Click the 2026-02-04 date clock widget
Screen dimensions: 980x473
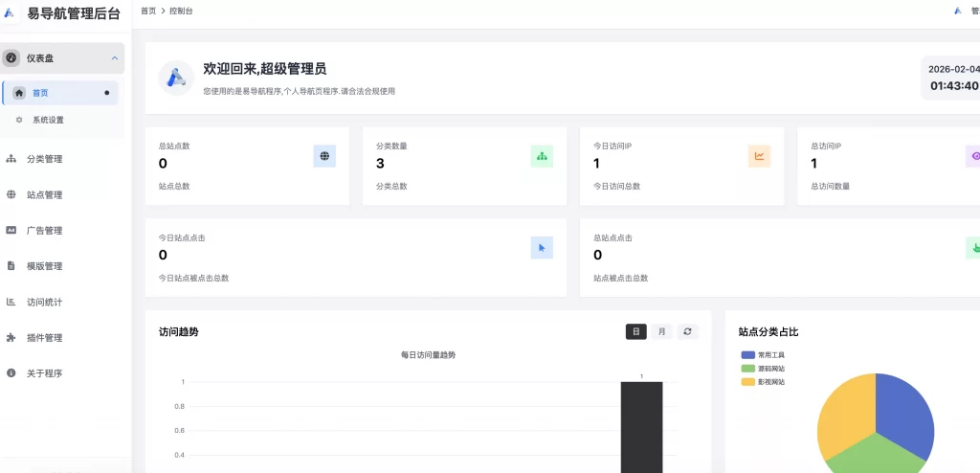pos(951,78)
